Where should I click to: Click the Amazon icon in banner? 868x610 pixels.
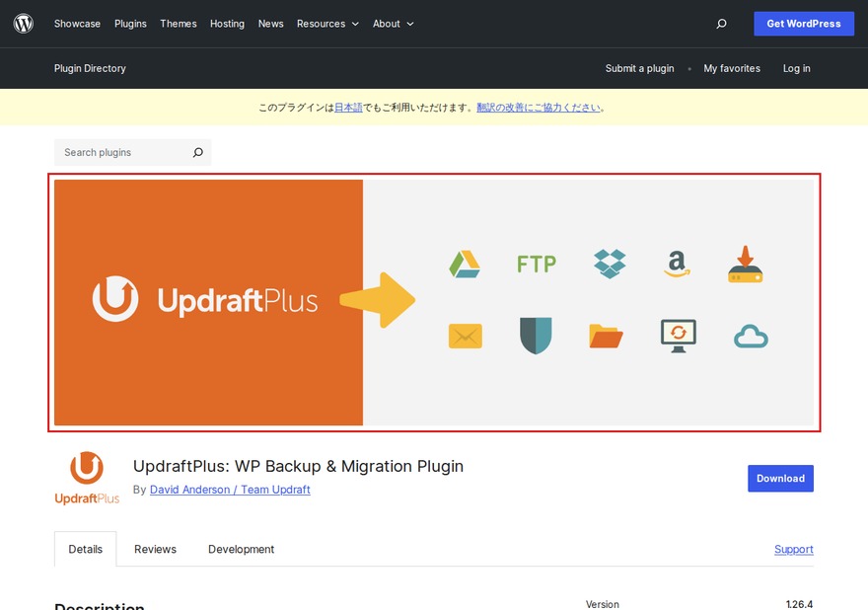coord(677,264)
